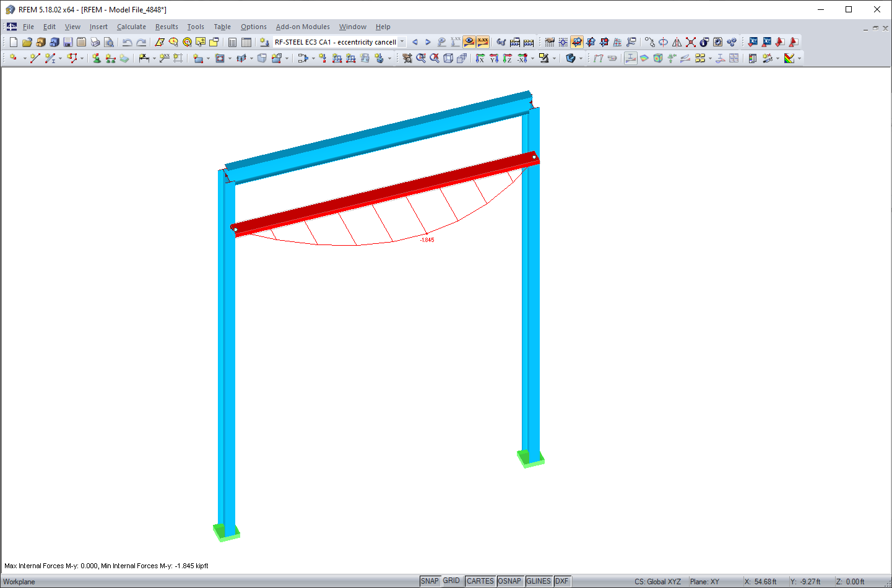Open the Add-on Modules menu
This screenshot has height=588, width=892.
[x=303, y=27]
